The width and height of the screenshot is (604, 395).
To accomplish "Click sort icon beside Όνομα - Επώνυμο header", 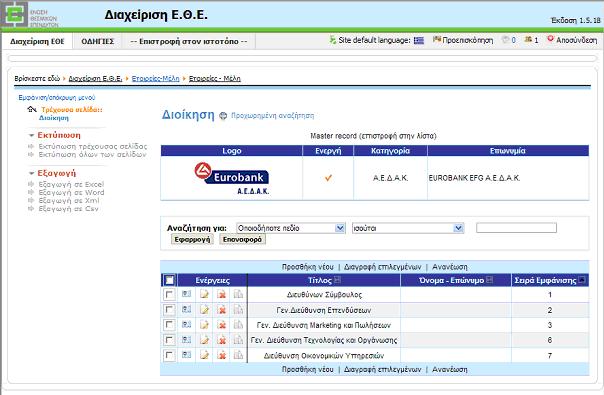I will coord(490,280).
